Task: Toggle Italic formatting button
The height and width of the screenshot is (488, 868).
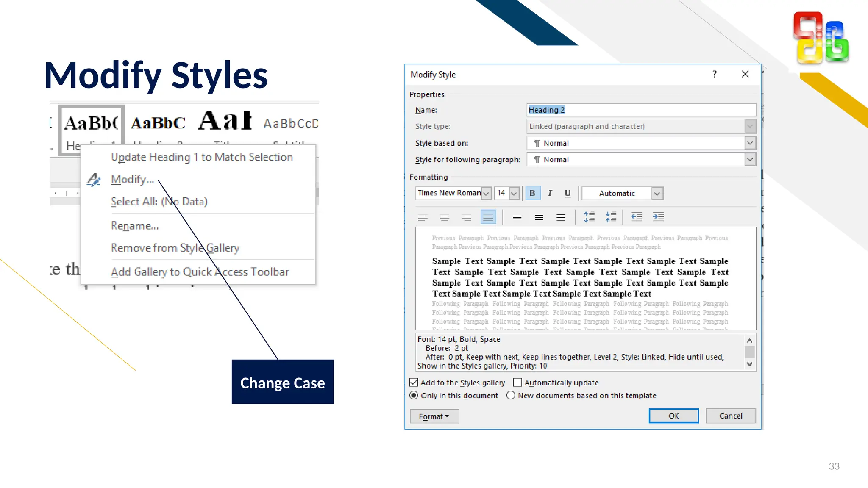Action: (550, 193)
